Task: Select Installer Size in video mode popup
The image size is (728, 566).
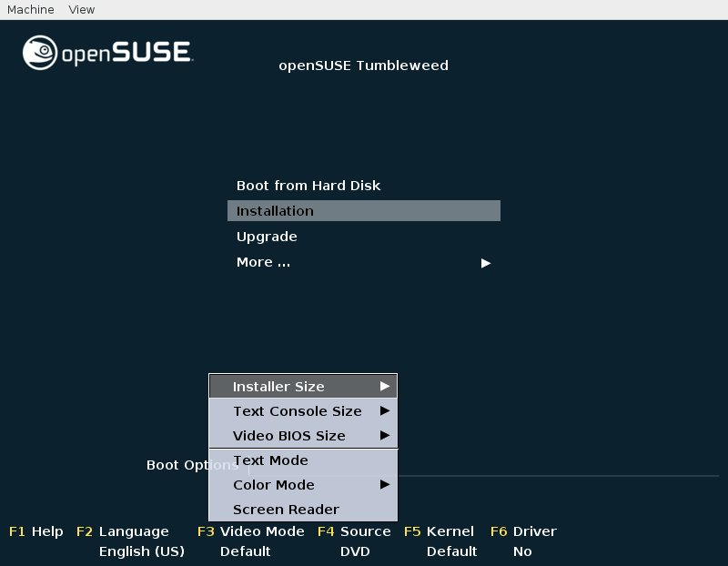Action: (303, 387)
